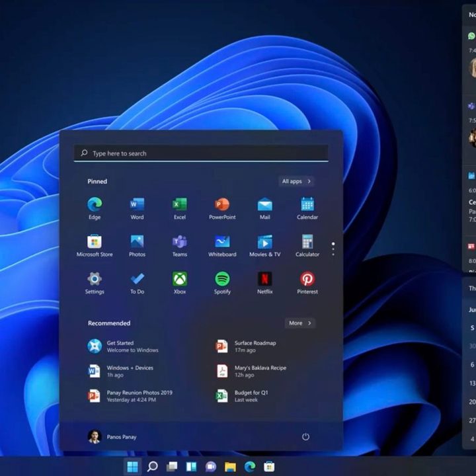Launch PowerPoint pinned app

pyautogui.click(x=222, y=208)
